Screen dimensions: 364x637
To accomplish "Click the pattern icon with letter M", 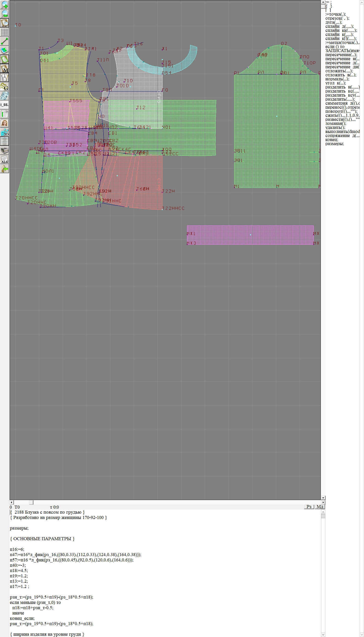I will tap(5, 69).
